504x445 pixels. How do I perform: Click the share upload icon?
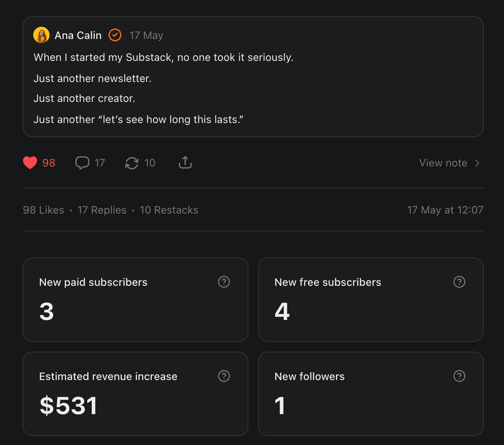[185, 162]
